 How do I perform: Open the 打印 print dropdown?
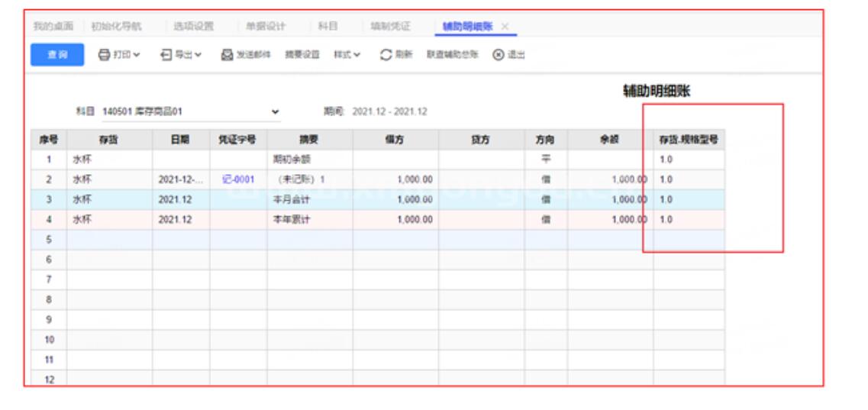(119, 55)
